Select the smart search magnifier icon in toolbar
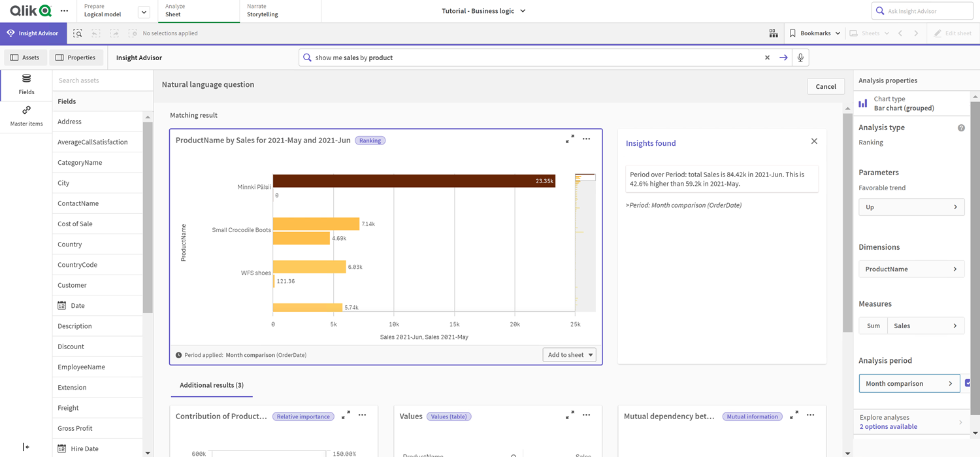This screenshot has width=980, height=457. point(77,33)
